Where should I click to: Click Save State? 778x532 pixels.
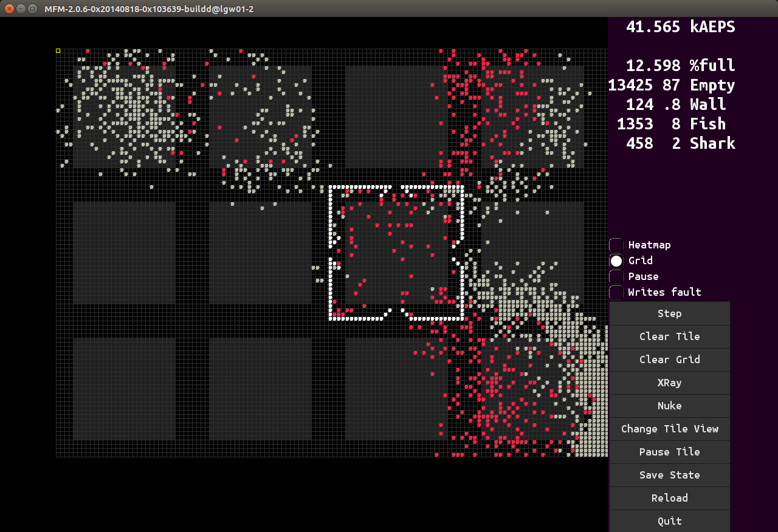(x=669, y=475)
